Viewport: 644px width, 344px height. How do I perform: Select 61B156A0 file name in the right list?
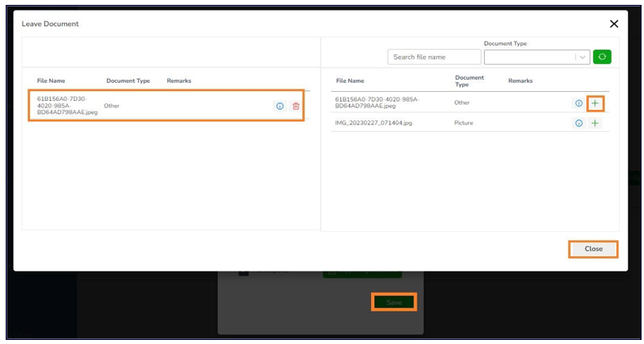click(377, 102)
